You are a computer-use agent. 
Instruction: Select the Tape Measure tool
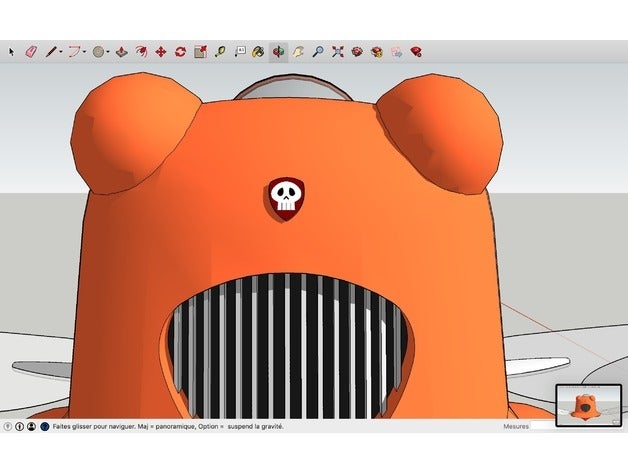point(219,51)
